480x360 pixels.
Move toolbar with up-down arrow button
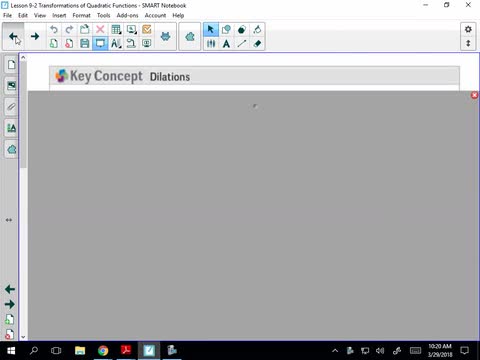click(x=468, y=43)
